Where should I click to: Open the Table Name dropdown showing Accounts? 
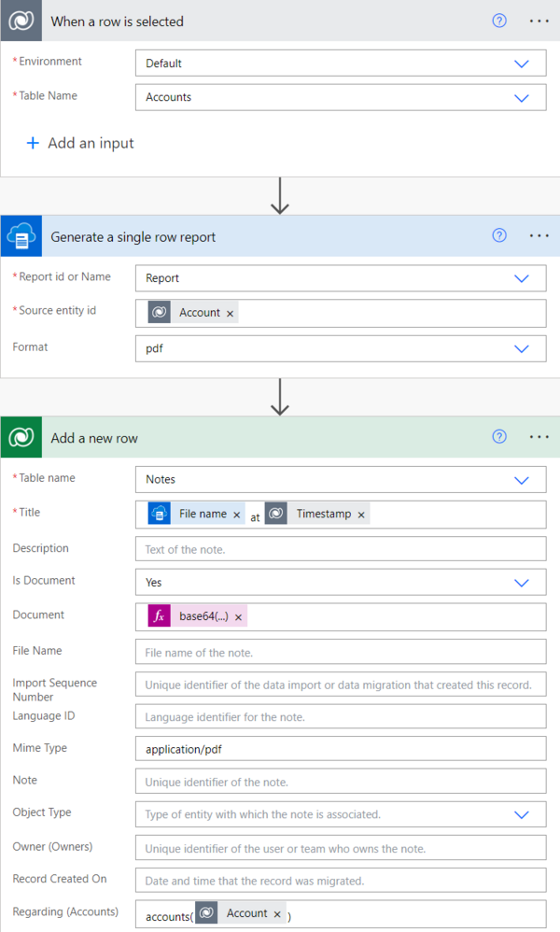pyautogui.click(x=523, y=97)
